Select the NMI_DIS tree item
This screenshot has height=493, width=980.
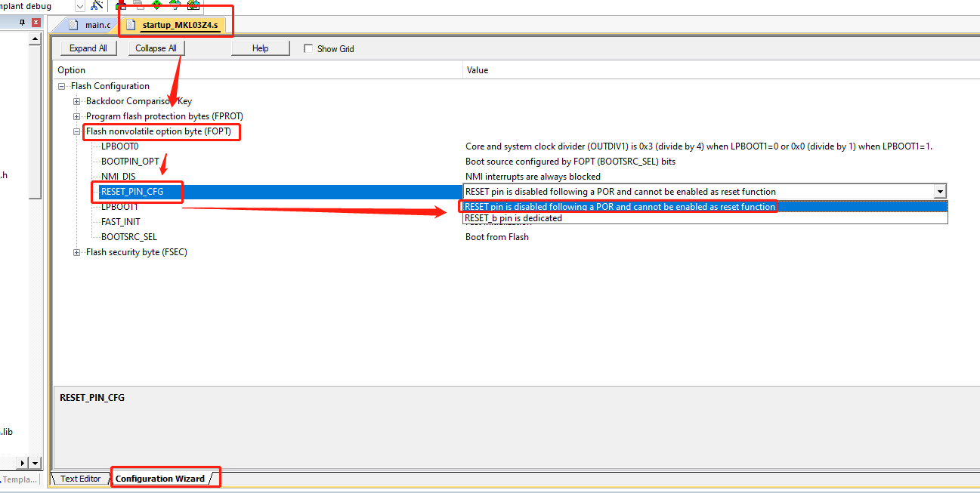click(x=117, y=176)
